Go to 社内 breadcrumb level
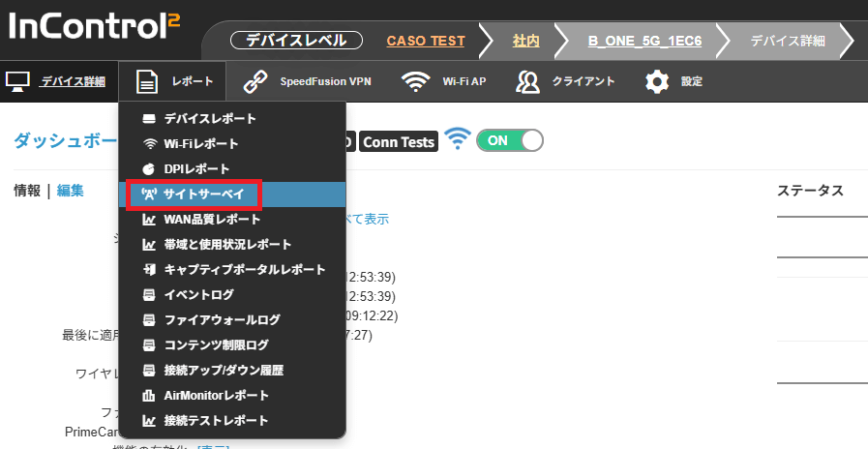The image size is (868, 449). coord(526,41)
